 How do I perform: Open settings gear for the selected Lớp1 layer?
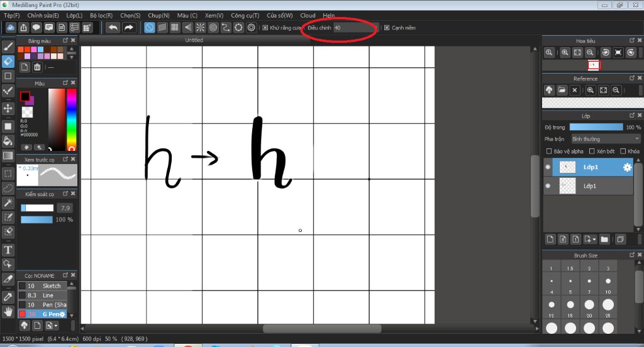click(627, 167)
